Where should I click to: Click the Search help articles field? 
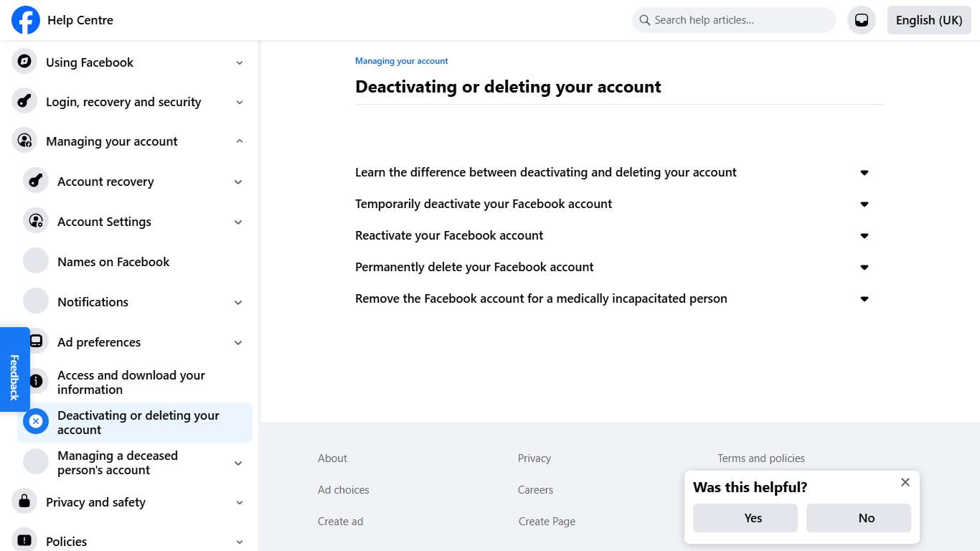[732, 20]
